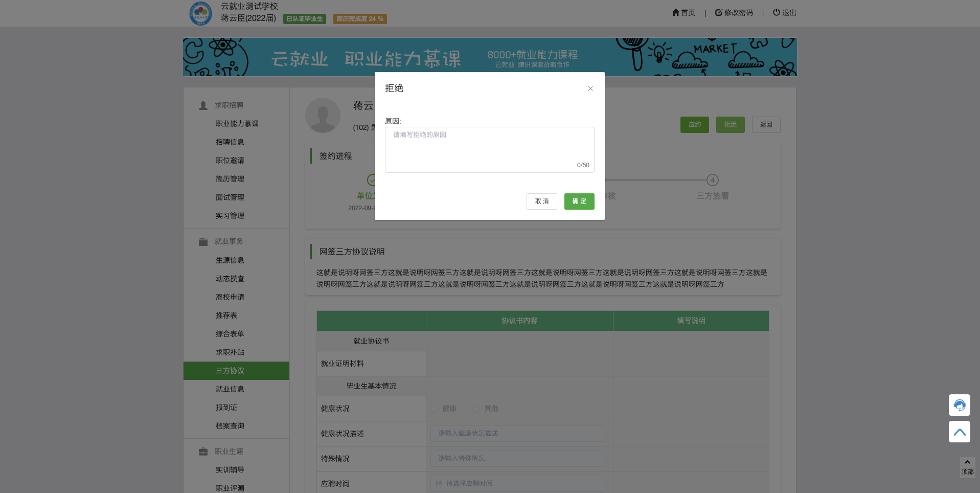
Task: Select the 其他 radio button
Action: [x=476, y=409]
